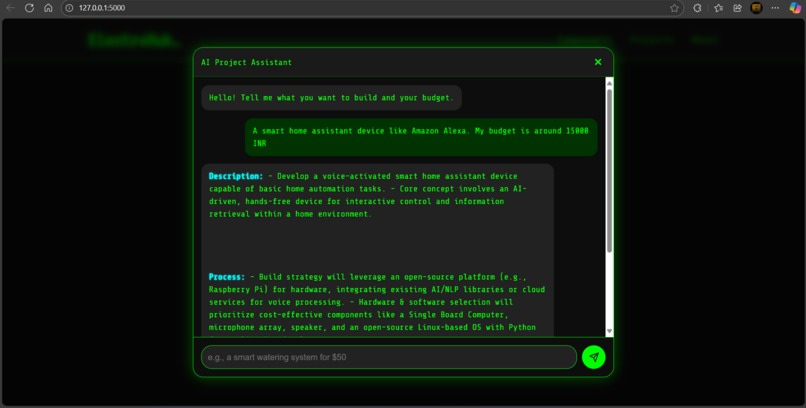Open the browser Settings and more menu
Screen dimensions: 806x408
pos(775,8)
